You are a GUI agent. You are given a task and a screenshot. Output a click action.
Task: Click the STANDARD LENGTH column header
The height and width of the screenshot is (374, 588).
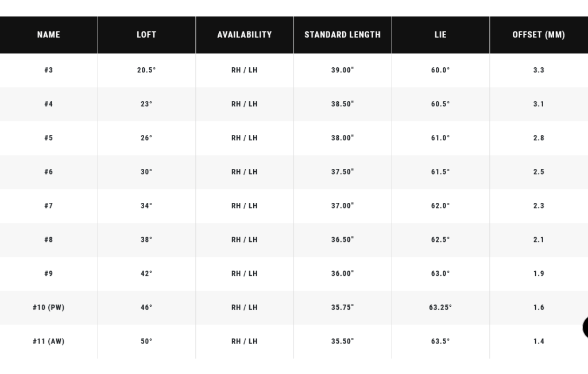[x=343, y=35]
